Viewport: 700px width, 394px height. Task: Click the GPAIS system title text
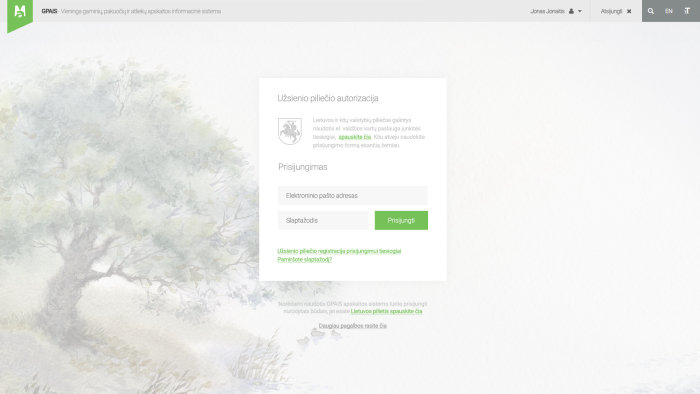click(131, 11)
